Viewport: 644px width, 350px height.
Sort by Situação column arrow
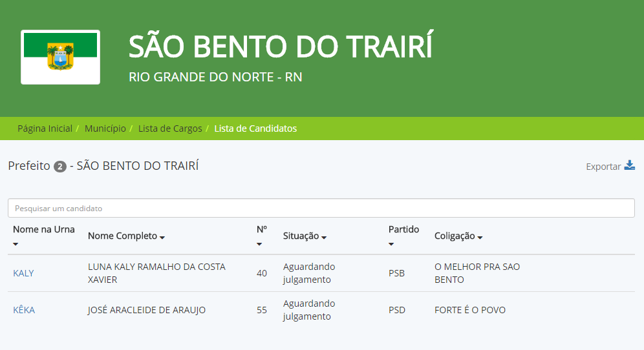[x=324, y=238]
